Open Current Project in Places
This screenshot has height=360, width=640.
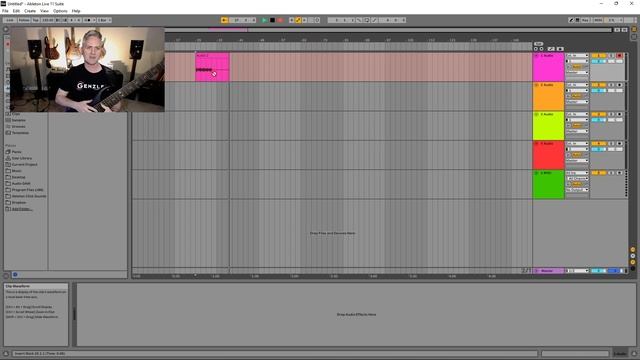coord(24,164)
